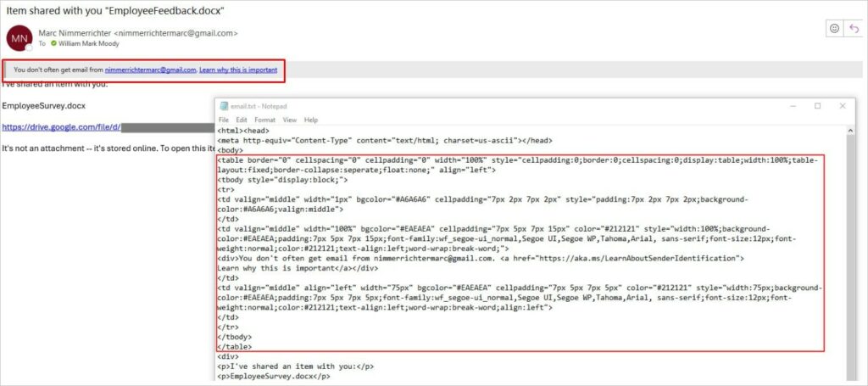Viewport: 868px width, 386px height.
Task: Click the green presence dot beside William Mark Moody
Action: click(53, 42)
